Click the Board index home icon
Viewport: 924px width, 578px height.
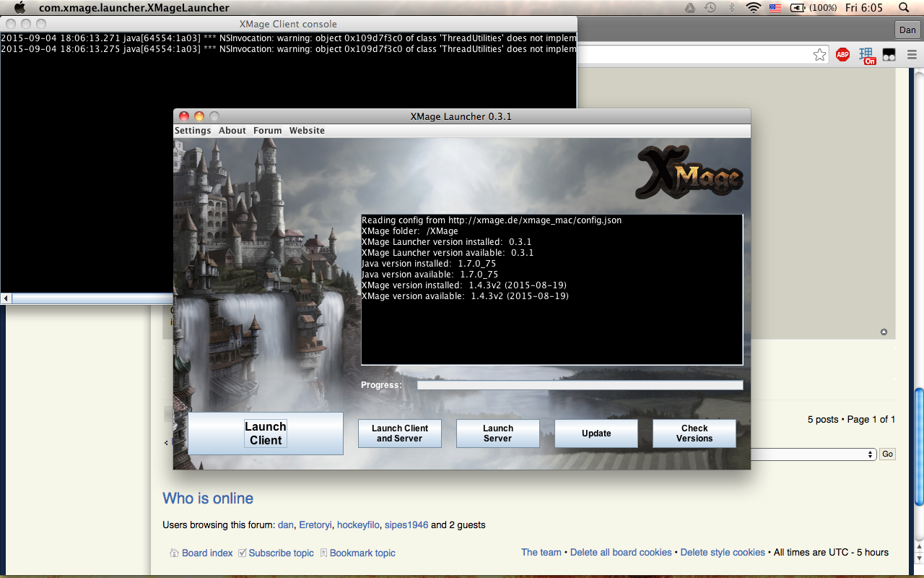pyautogui.click(x=174, y=553)
